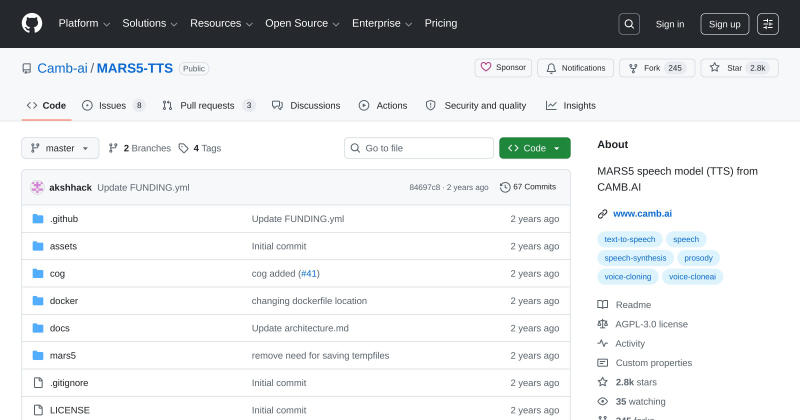Open the GitHub home logo
The height and width of the screenshot is (420, 800).
click(32, 23)
